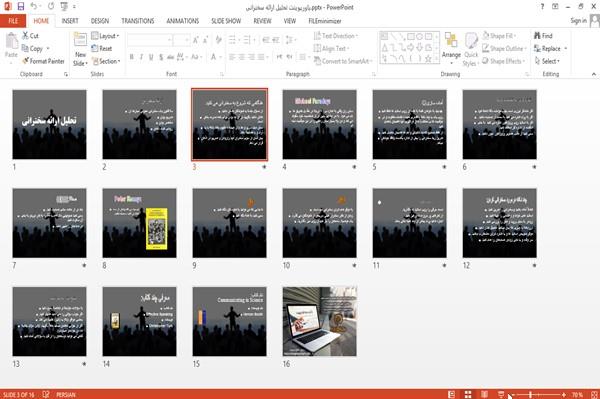
Task: Switch to the SLIDE SHOW tab
Action: click(x=226, y=21)
